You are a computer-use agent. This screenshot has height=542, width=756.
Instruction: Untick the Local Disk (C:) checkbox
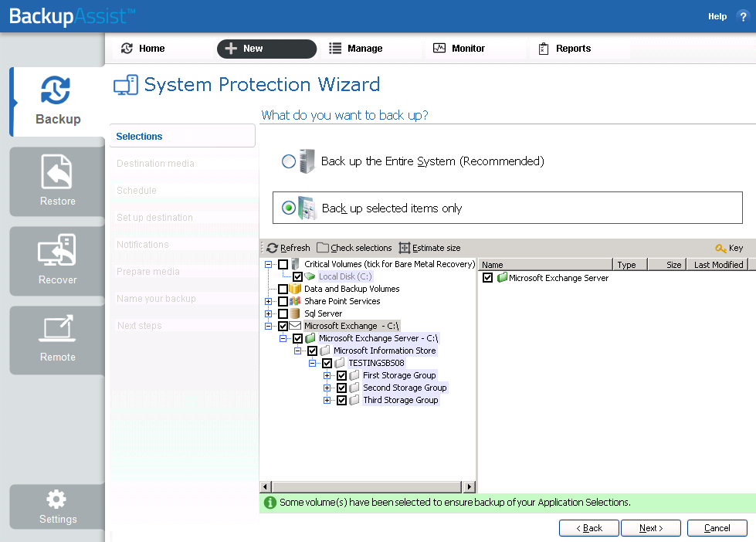tap(297, 276)
